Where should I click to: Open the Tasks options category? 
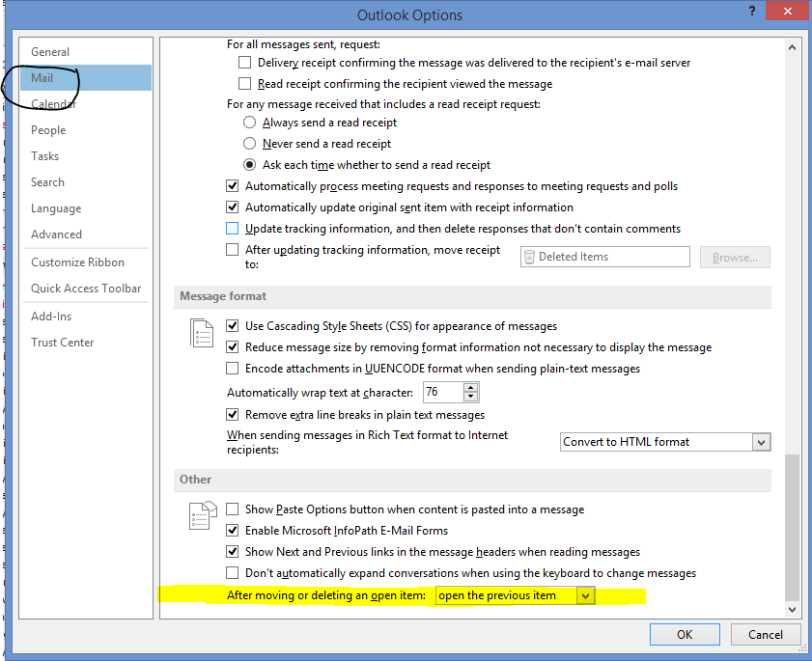pos(86,155)
